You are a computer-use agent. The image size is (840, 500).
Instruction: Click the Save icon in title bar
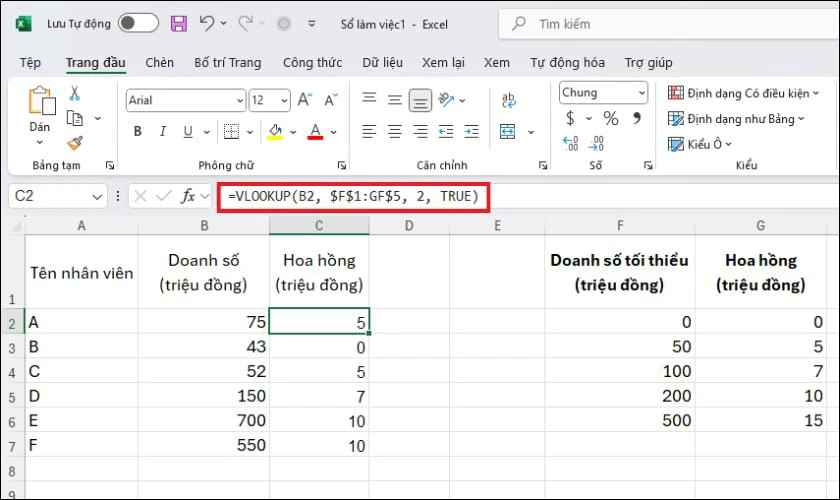(178, 24)
